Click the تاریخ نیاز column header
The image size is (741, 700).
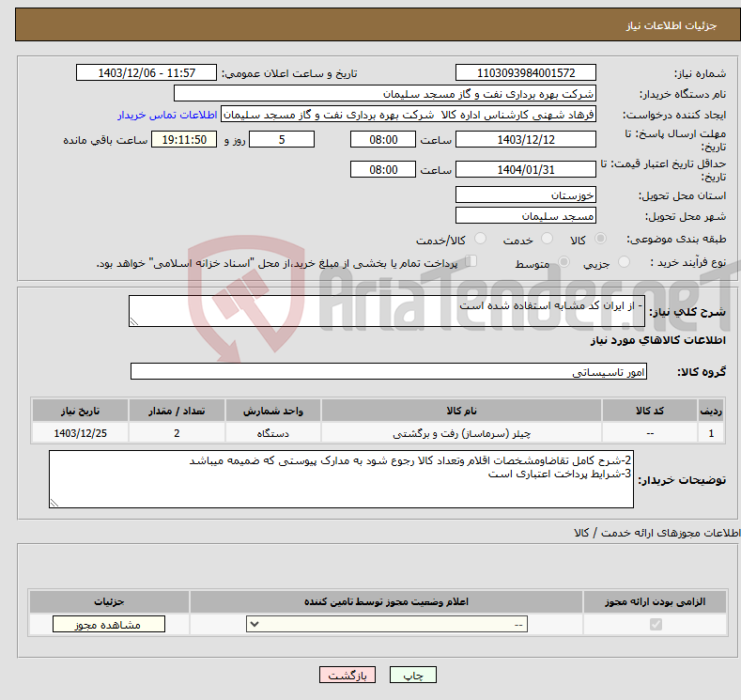click(80, 411)
